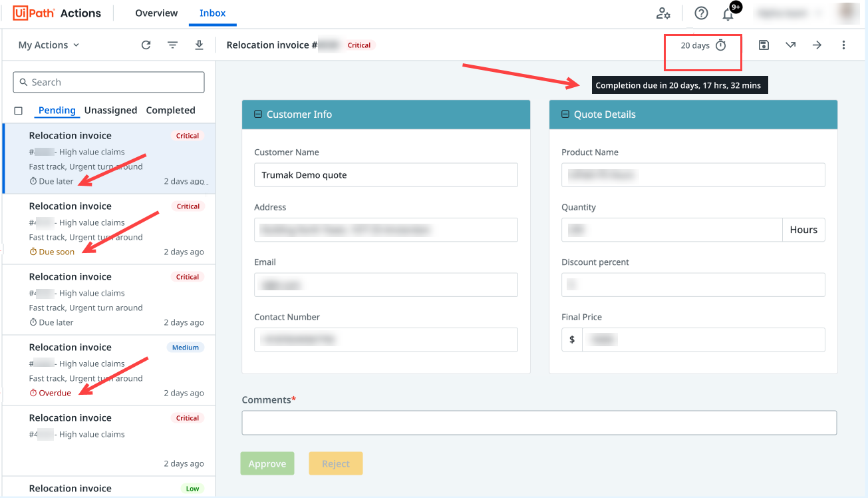Expand the My Actions dropdown
This screenshot has height=498, width=868.
tap(49, 45)
